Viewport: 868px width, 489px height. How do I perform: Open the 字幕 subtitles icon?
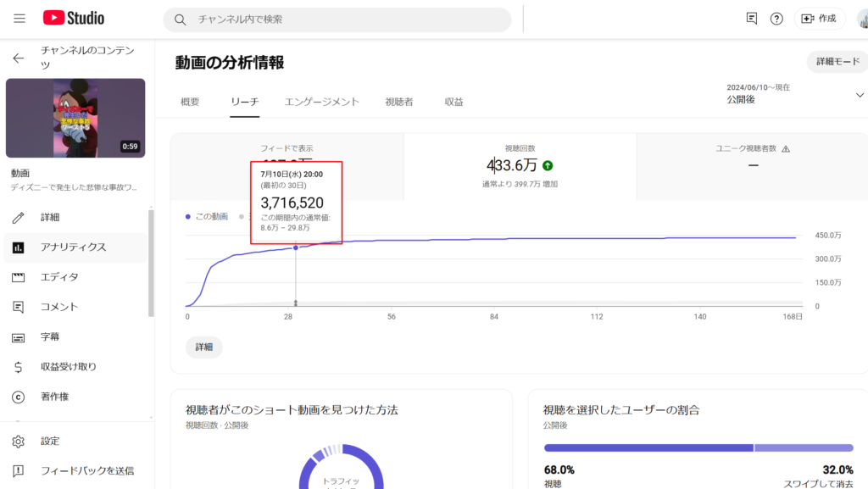[19, 337]
